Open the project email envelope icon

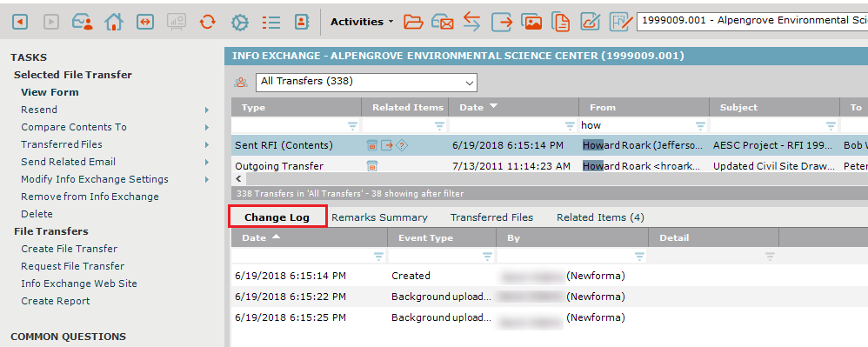pos(443,22)
